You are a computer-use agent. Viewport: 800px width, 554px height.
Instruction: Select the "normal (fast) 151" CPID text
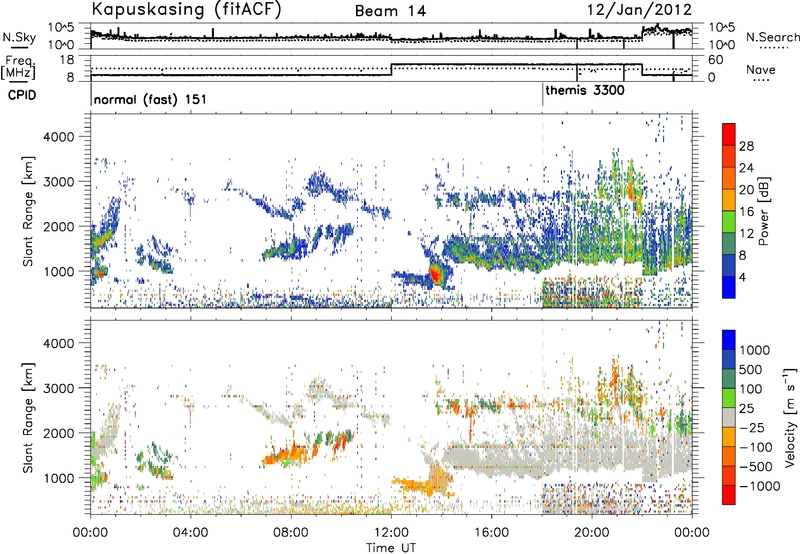pyautogui.click(x=150, y=99)
